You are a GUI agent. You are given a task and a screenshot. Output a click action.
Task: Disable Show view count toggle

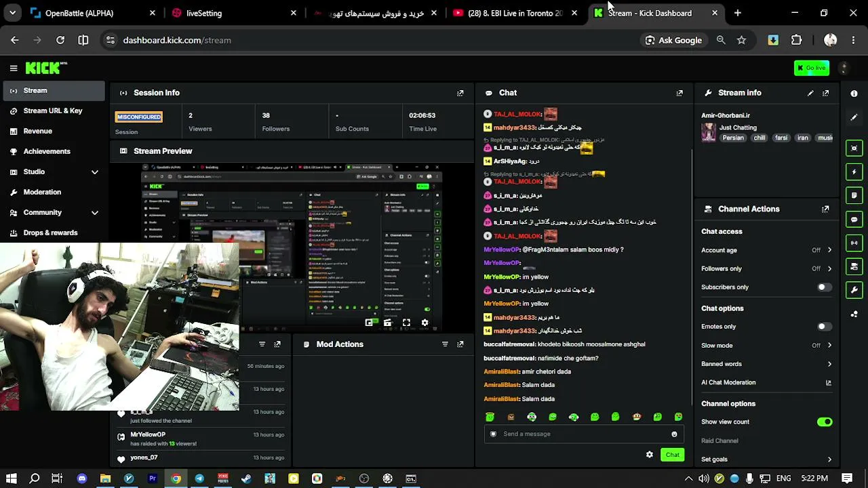click(x=825, y=422)
